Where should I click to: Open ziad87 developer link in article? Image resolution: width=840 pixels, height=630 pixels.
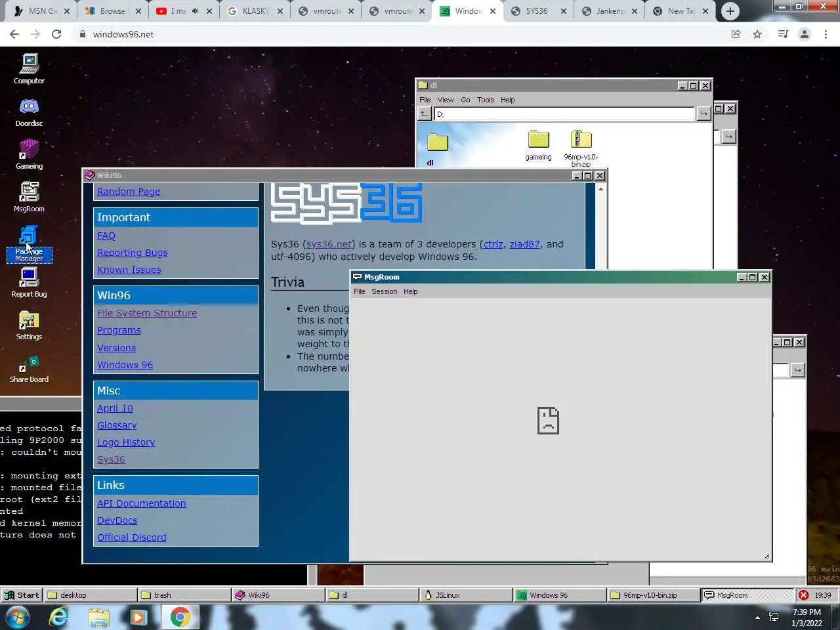point(525,244)
